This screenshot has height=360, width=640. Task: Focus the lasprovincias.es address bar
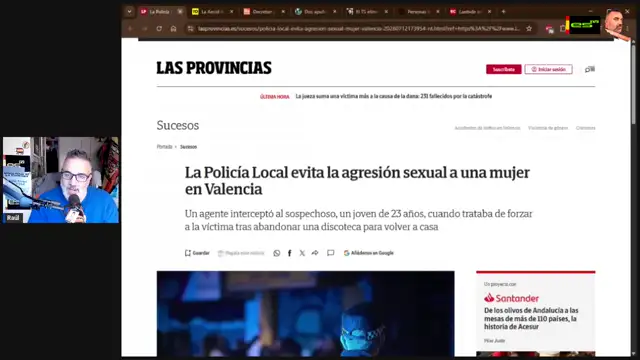(x=358, y=29)
